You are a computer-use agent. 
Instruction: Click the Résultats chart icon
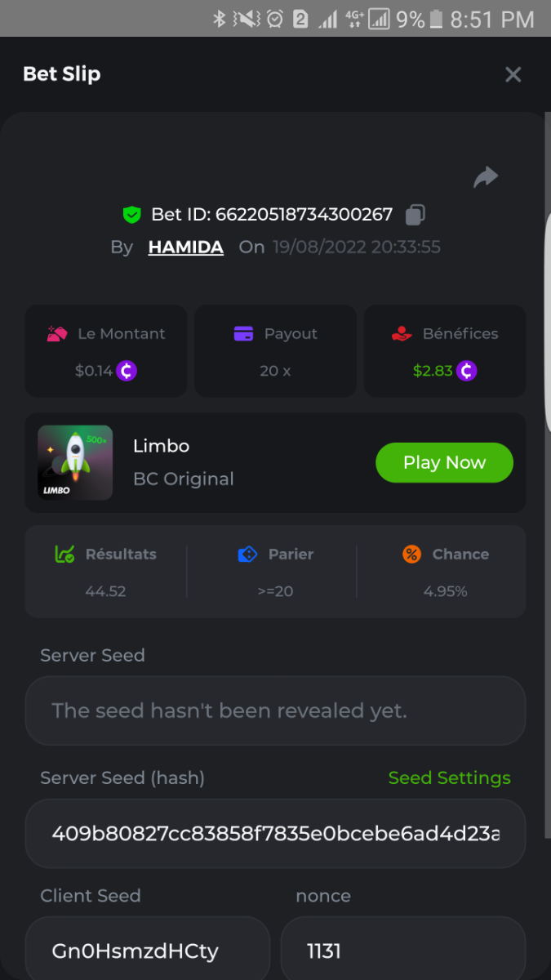coord(64,555)
